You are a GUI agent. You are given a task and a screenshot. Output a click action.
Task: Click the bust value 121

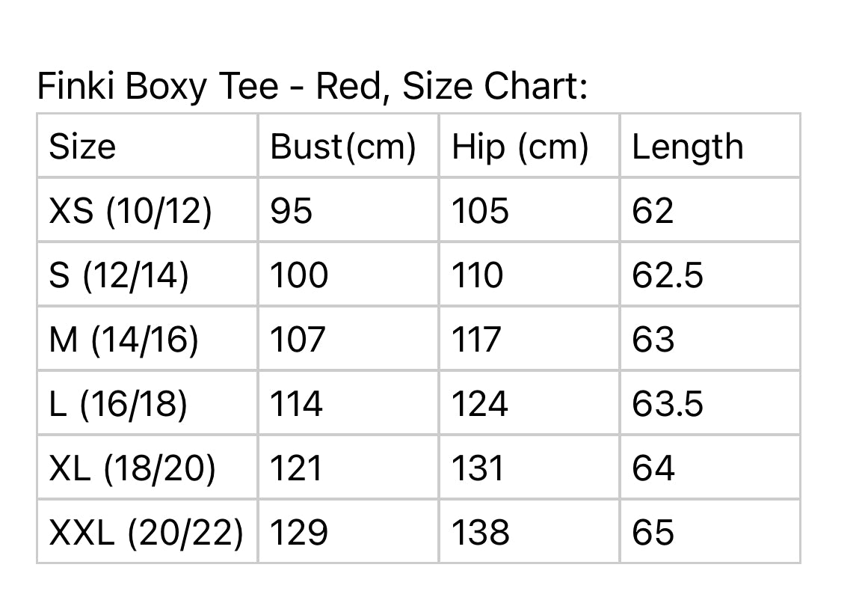click(x=296, y=468)
